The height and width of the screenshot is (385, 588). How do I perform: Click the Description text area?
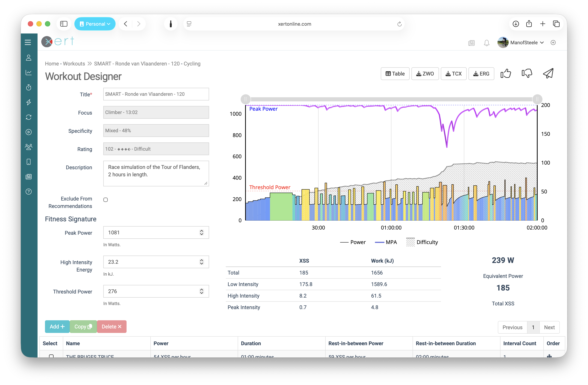pyautogui.click(x=156, y=174)
